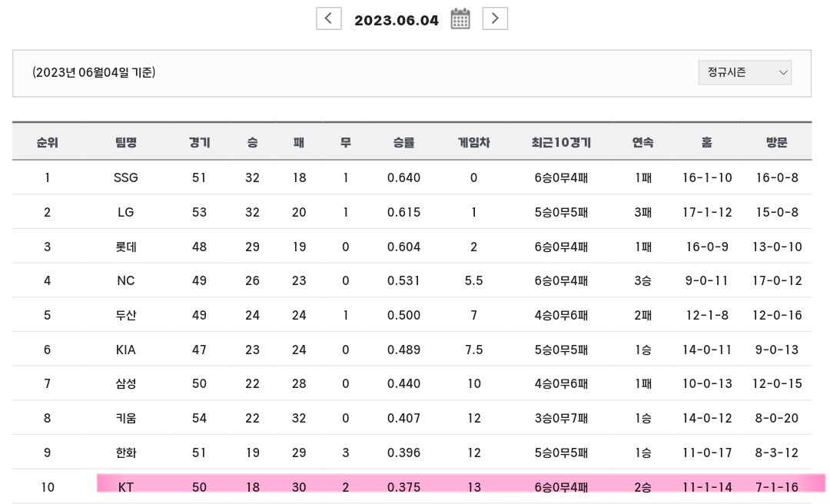Viewport: 830px width, 504px height.
Task: Click LG's games played 53
Action: (x=200, y=212)
